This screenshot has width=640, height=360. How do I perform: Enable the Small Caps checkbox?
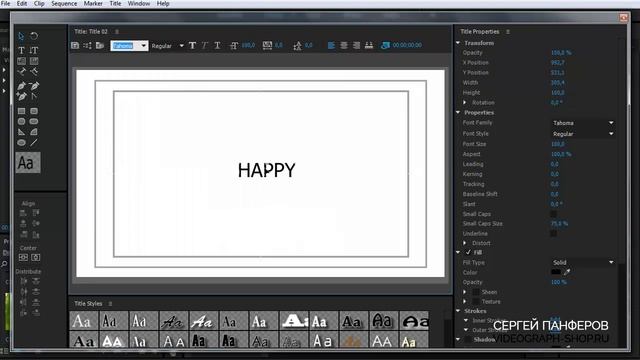coord(553,214)
